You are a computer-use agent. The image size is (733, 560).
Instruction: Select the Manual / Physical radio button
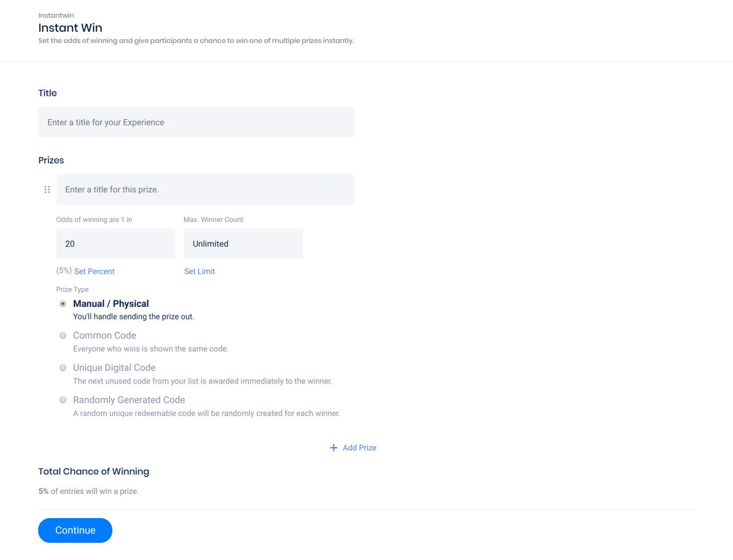point(63,304)
